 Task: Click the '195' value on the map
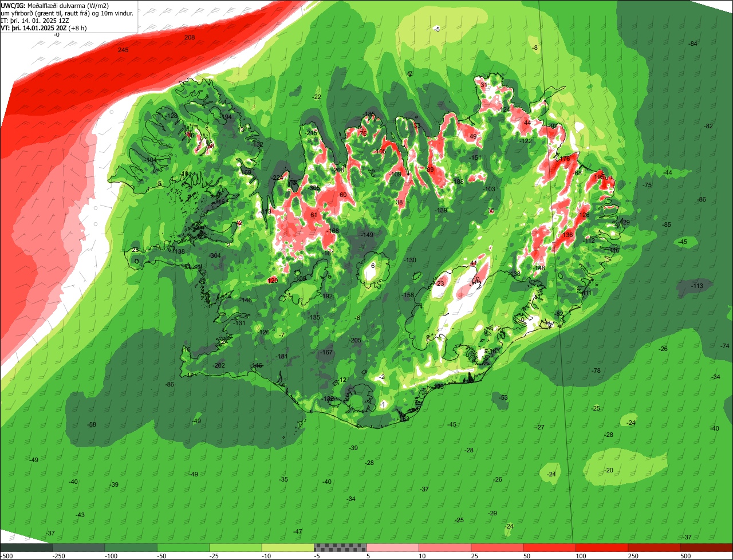(x=600, y=177)
